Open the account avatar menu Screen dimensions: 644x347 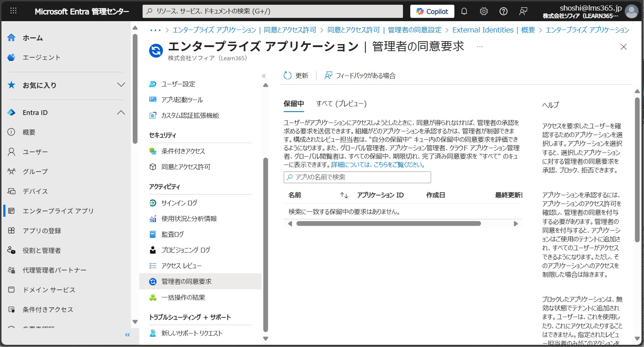pyautogui.click(x=632, y=11)
